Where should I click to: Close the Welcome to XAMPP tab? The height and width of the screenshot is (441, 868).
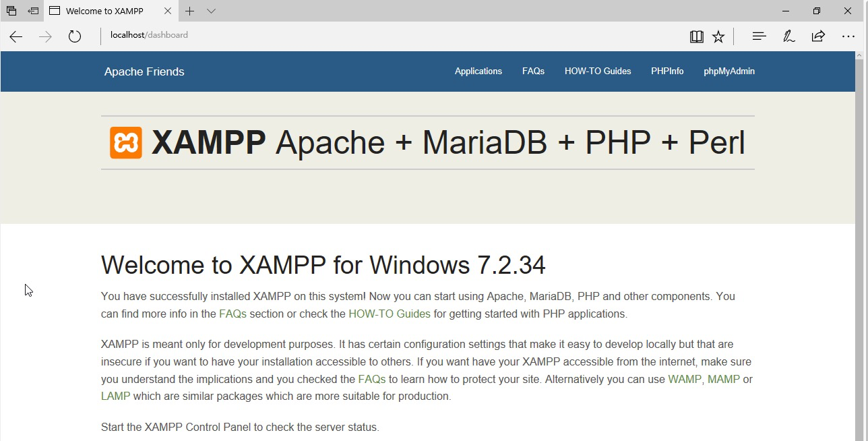168,11
